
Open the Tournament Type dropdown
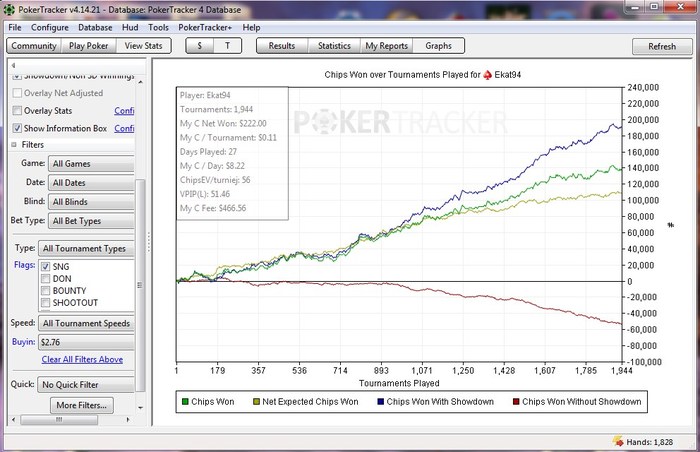click(86, 248)
